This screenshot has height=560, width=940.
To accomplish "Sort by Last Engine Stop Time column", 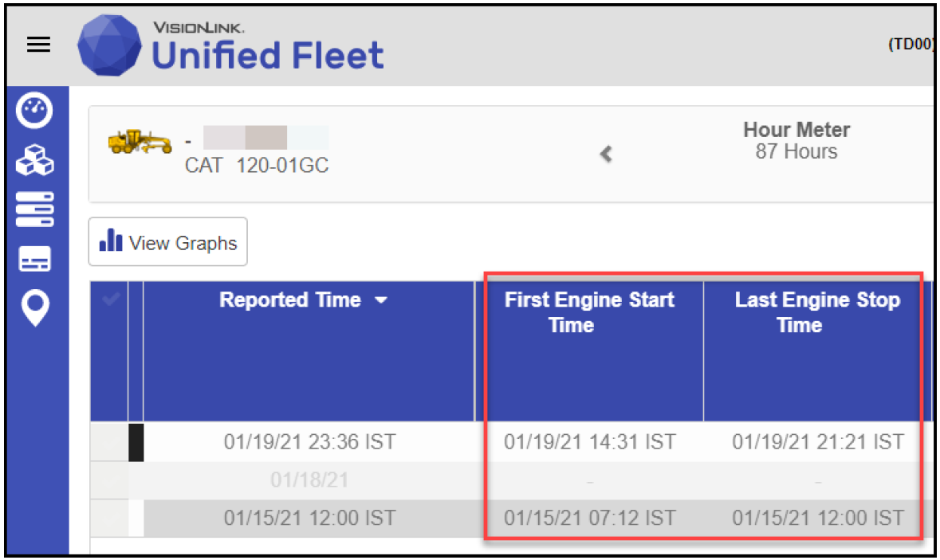I will pyautogui.click(x=817, y=312).
